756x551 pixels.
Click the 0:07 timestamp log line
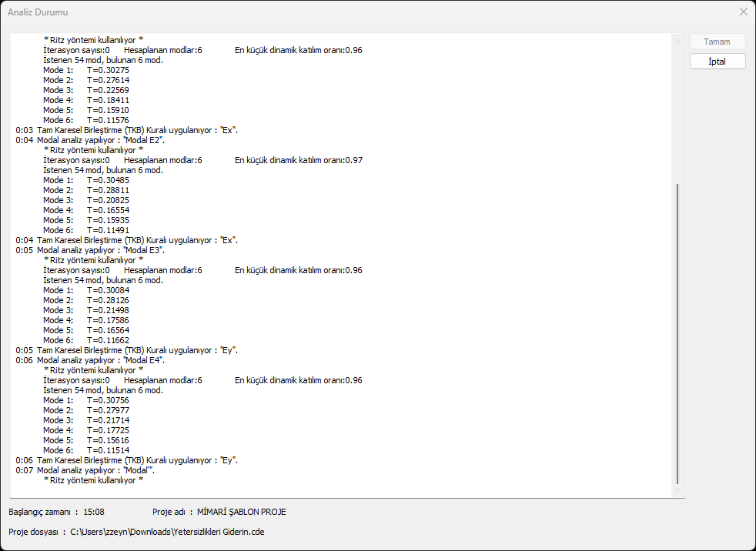[96, 470]
